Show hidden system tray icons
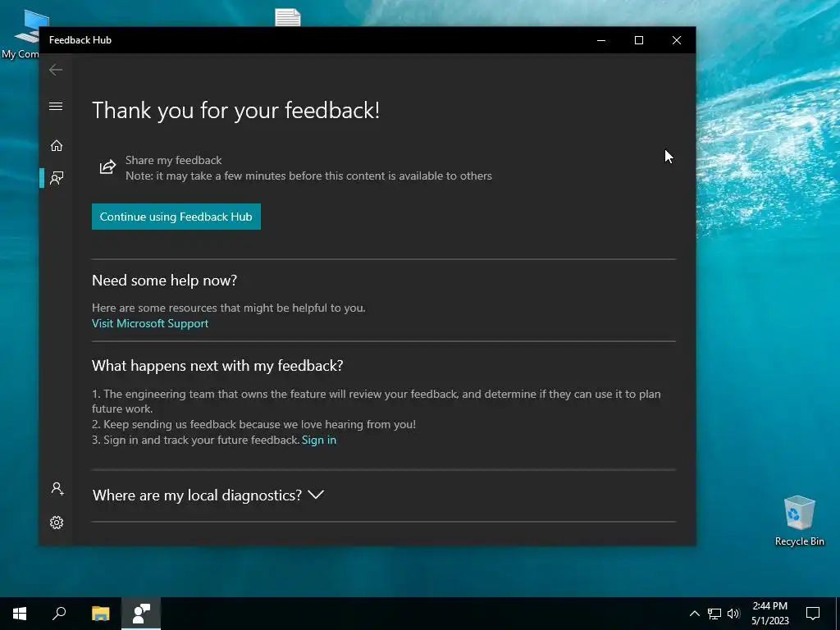 694,614
